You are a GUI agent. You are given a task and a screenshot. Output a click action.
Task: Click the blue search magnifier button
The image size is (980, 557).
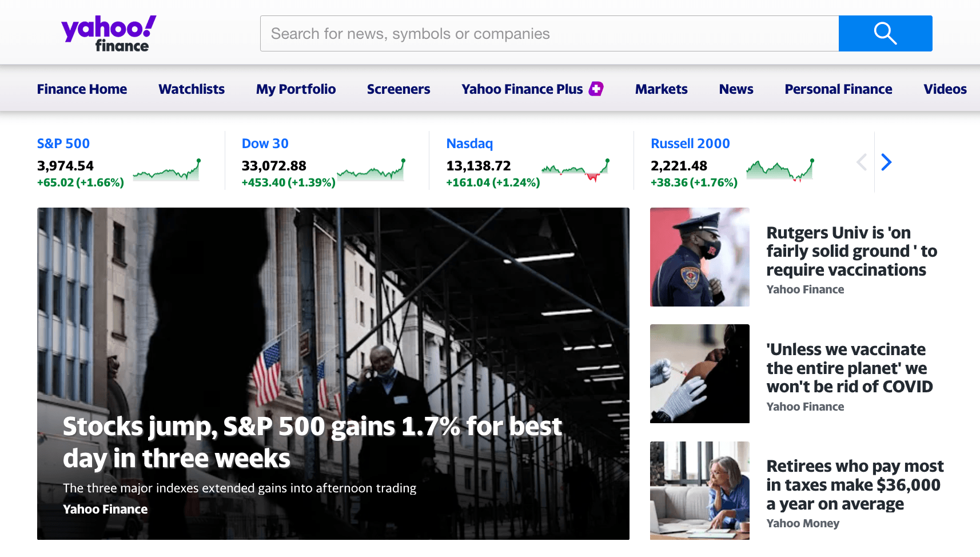(885, 34)
